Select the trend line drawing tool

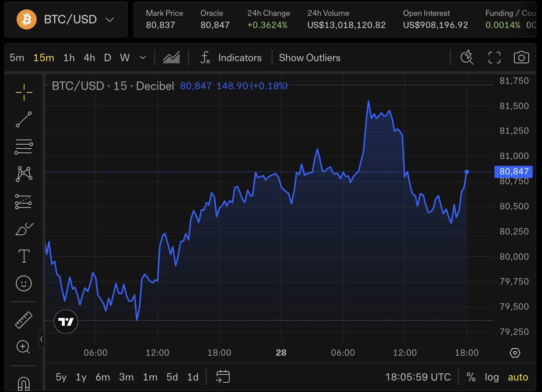point(24,120)
